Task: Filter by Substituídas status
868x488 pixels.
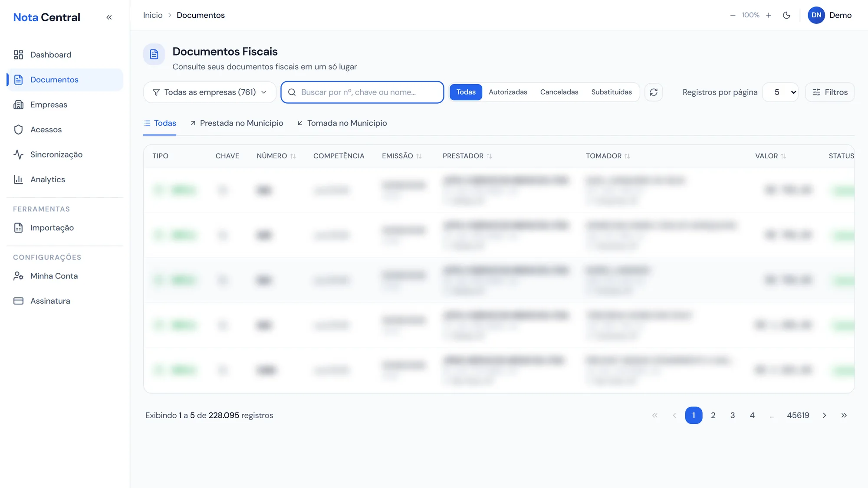Action: pos(612,92)
